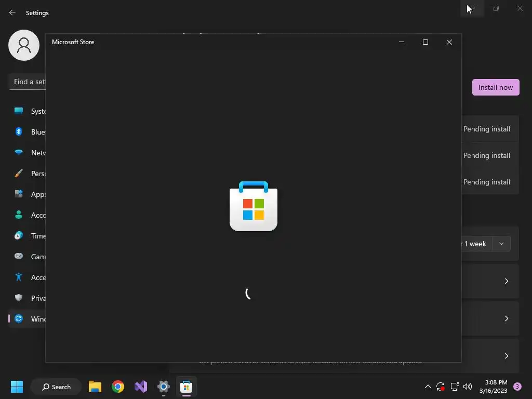Open network status tray icon
The height and width of the screenshot is (399, 532).
point(455,387)
